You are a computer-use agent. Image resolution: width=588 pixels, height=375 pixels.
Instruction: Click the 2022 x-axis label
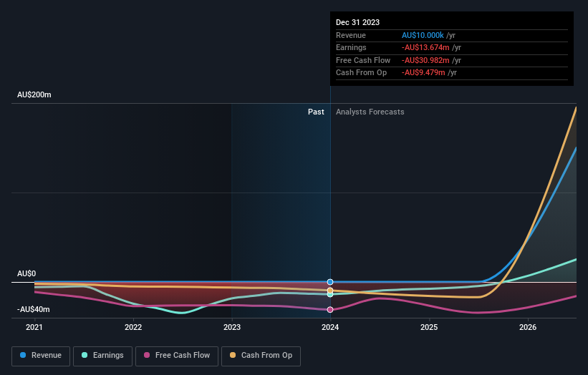(133, 327)
